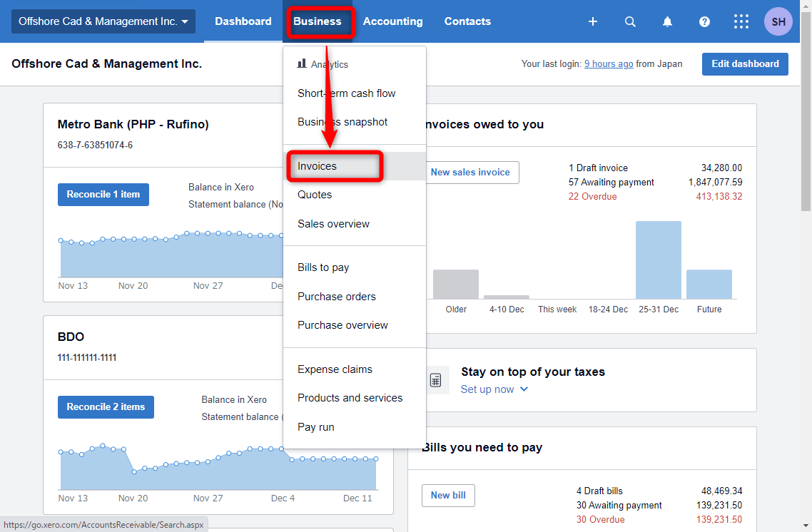Go to the Dashboard tab
Screen dimensions: 812x532
[x=243, y=21]
